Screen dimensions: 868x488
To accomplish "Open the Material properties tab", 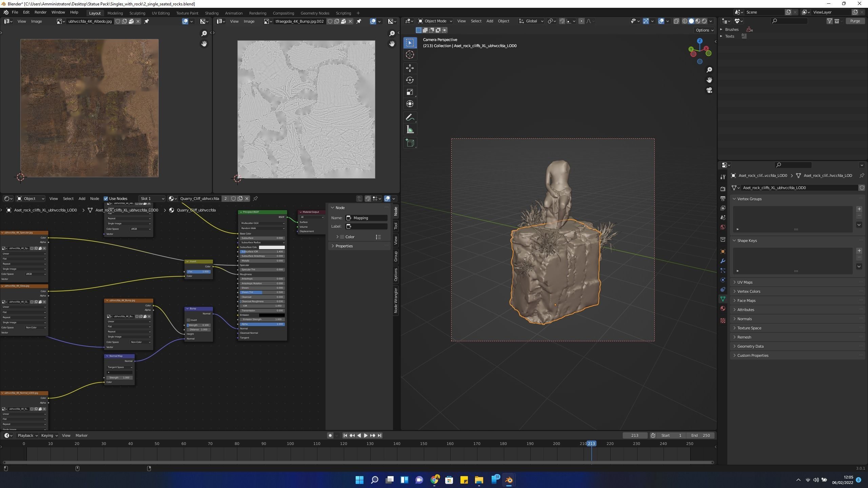I will tap(723, 308).
